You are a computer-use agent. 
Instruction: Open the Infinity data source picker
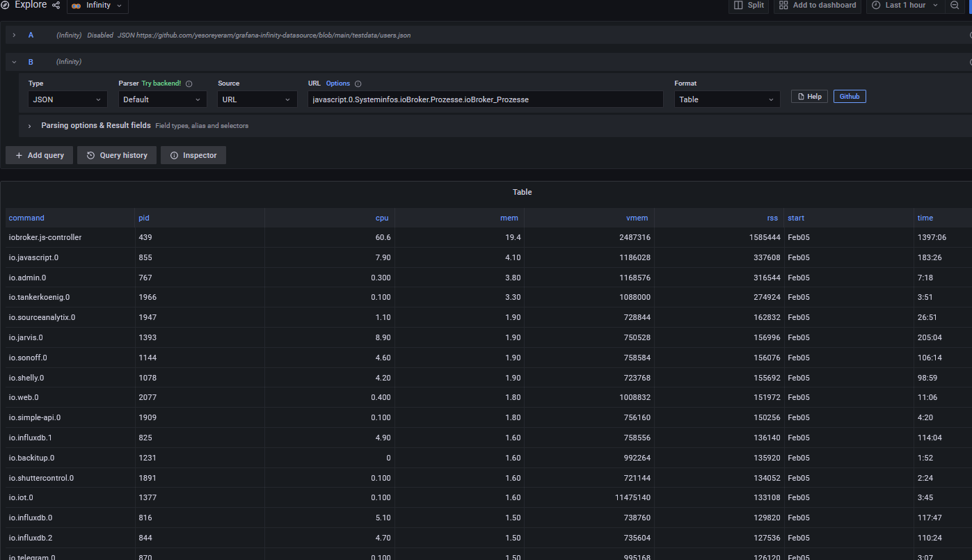click(97, 6)
